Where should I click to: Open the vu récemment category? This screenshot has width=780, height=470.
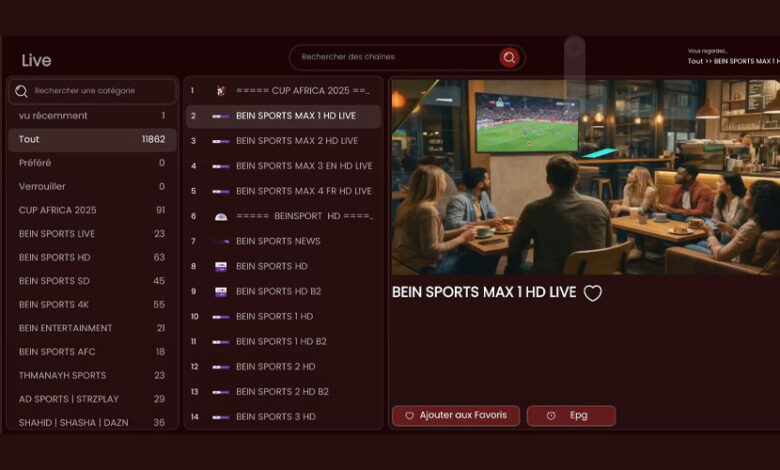[92, 115]
